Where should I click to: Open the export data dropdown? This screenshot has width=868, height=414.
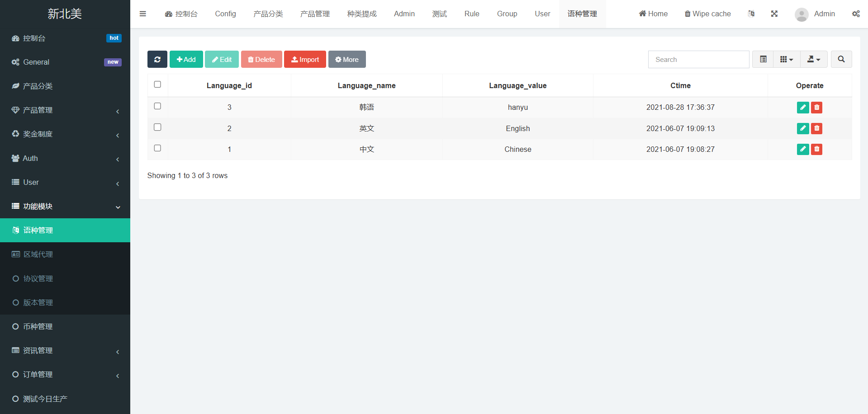813,59
